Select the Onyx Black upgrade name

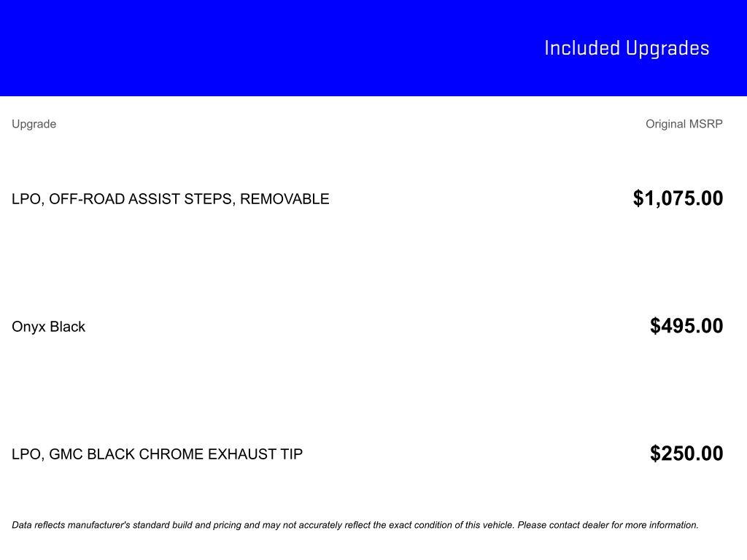(x=49, y=327)
